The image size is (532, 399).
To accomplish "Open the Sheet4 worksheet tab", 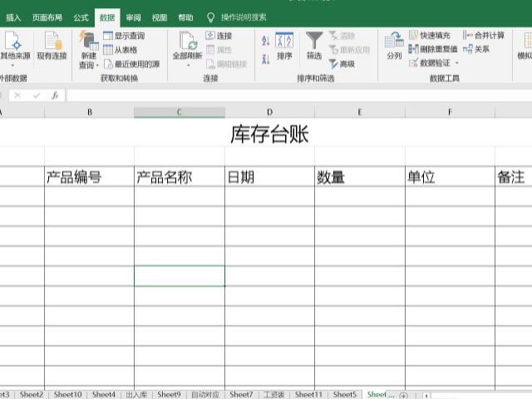I will (x=104, y=395).
